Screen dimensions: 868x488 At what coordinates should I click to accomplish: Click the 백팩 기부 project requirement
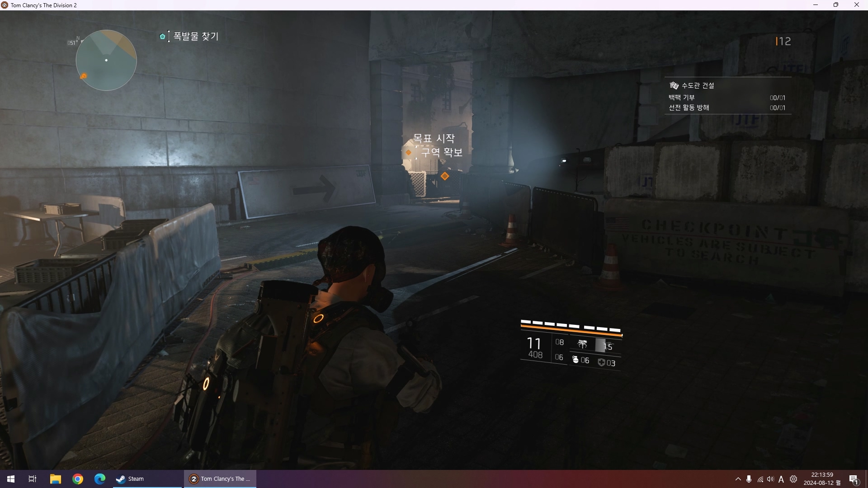(x=682, y=98)
